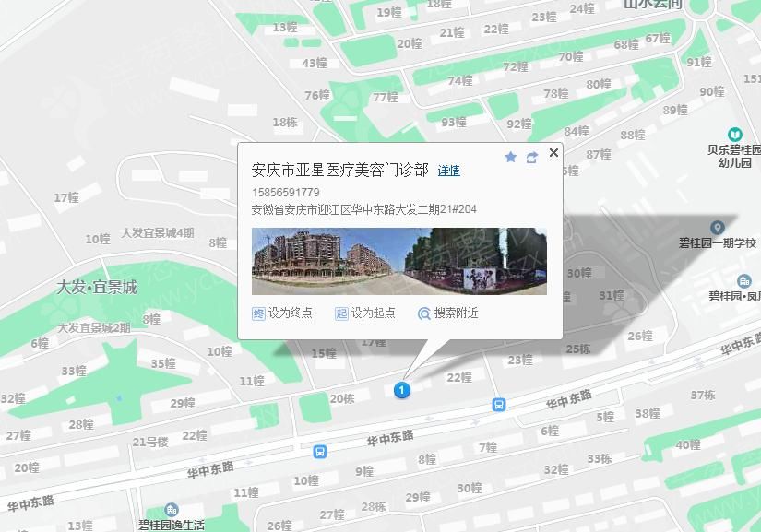The image size is (761, 532).
Task: Click the 大发宜景城2期 map label
Action: click(x=94, y=328)
